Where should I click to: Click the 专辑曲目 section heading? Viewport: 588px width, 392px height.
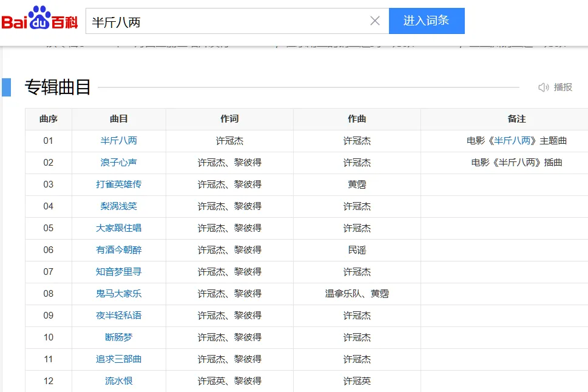click(x=58, y=87)
